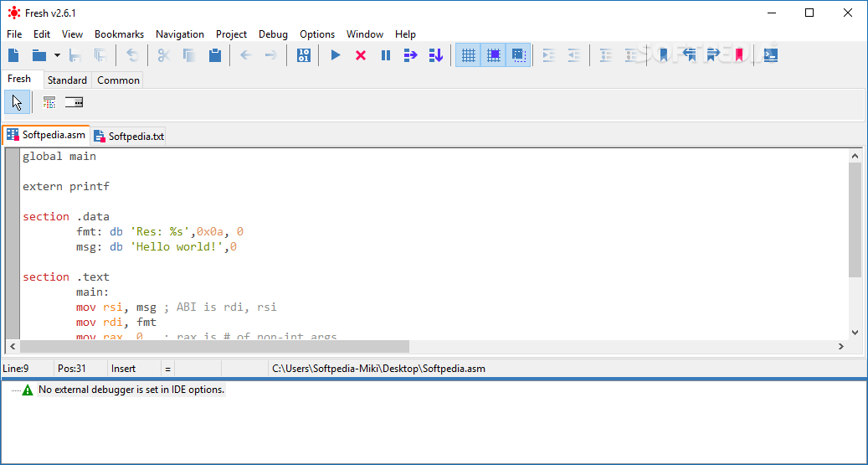The width and height of the screenshot is (868, 465).
Task: Switch to Standard palette tab
Action: pyautogui.click(x=67, y=80)
